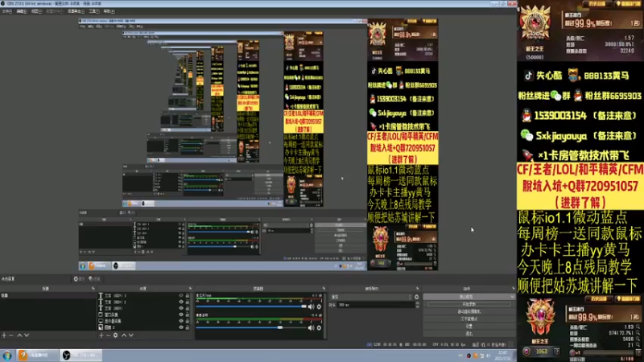
Task: Adjust bottom mixer channel volume slider
Action: tap(251, 327)
